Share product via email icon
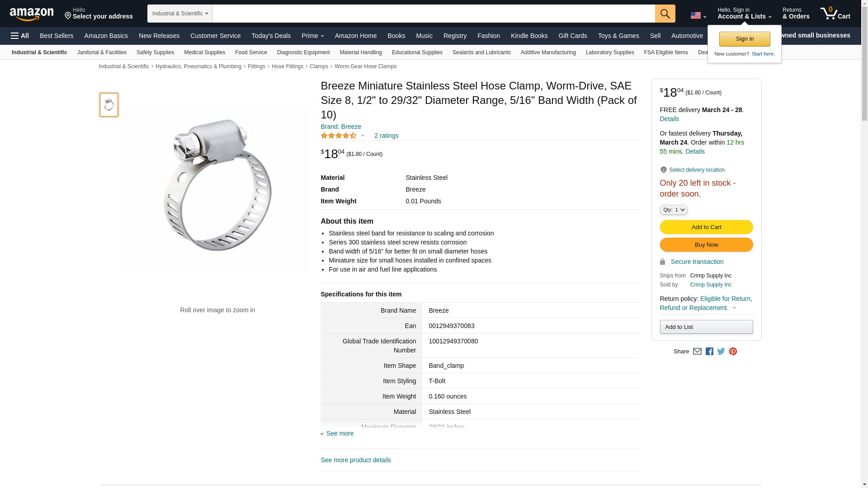The height and width of the screenshot is (488, 868). click(697, 352)
